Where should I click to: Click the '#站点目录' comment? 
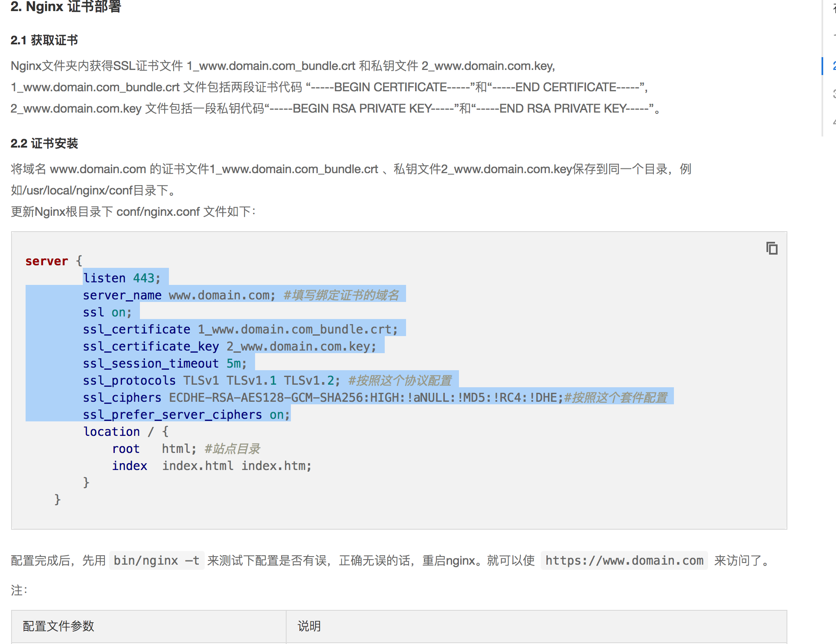232,449
